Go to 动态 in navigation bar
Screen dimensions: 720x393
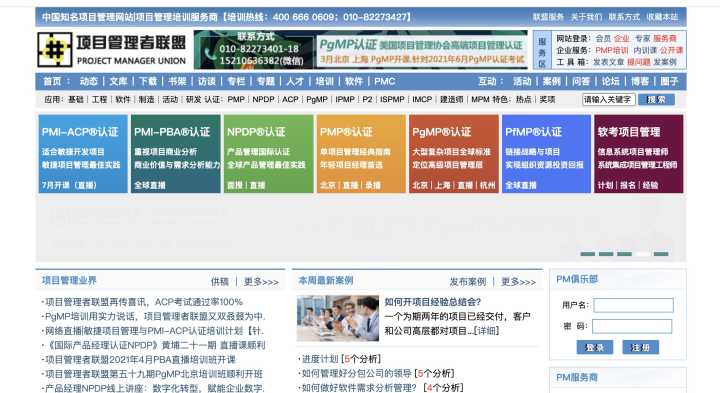pos(89,81)
